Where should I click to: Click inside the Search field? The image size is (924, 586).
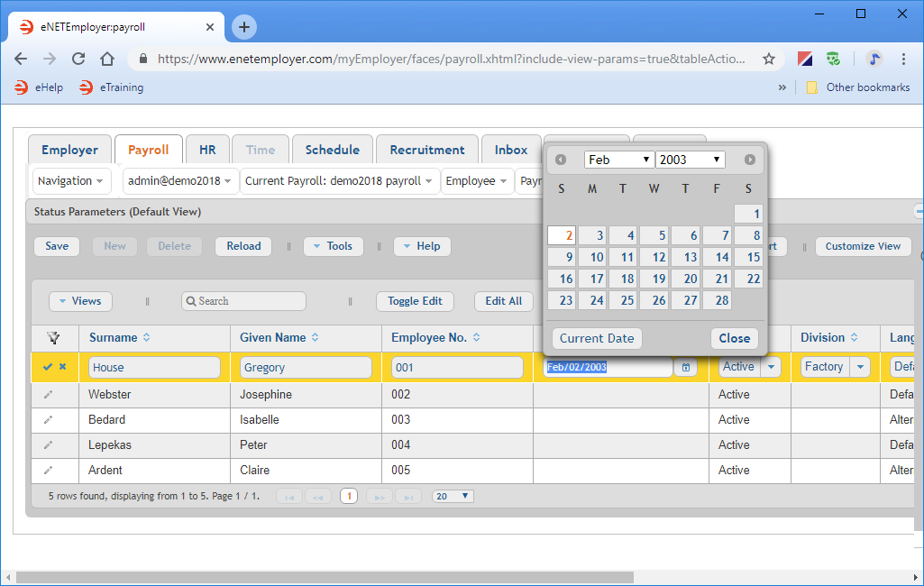point(242,300)
